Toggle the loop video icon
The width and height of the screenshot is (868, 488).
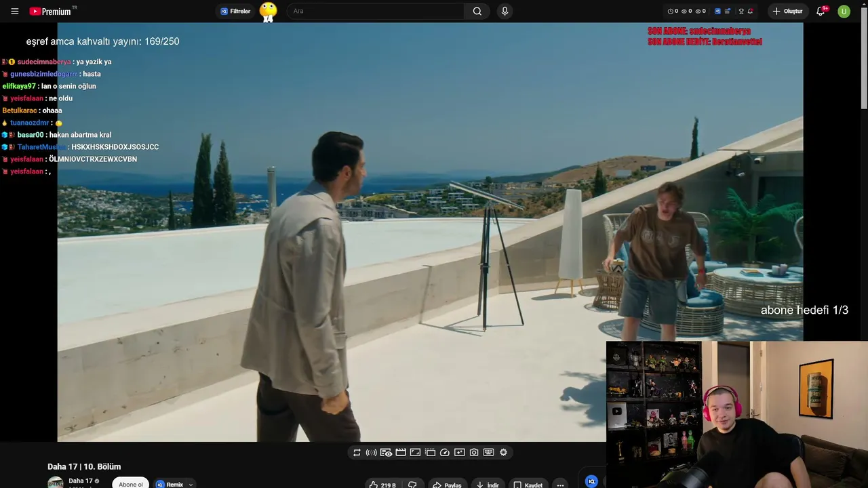(357, 453)
